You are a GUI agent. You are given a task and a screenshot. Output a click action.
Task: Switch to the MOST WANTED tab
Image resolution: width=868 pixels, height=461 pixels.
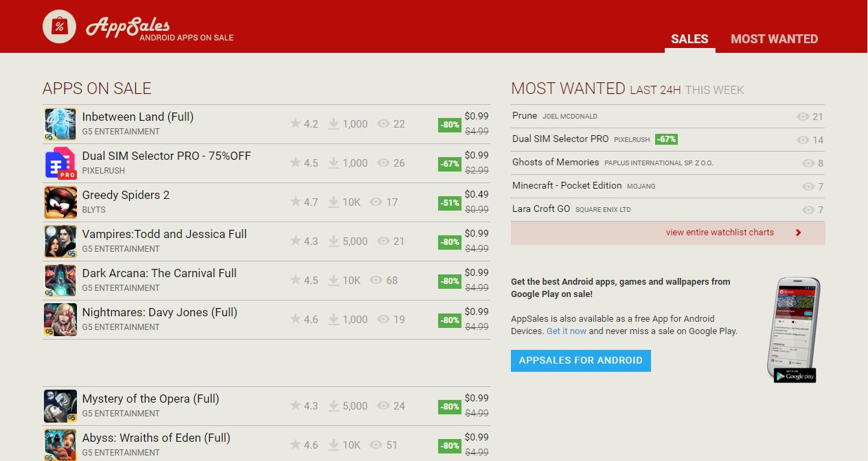coord(774,39)
